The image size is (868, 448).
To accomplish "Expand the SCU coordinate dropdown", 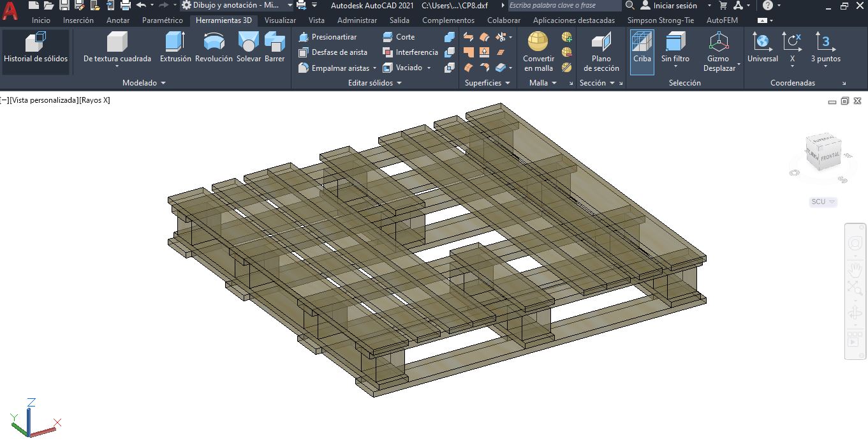I will point(823,202).
